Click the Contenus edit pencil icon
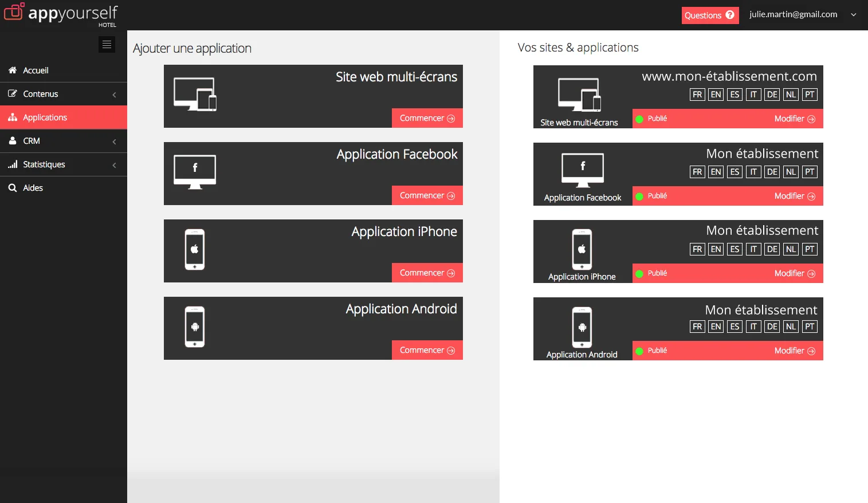 click(13, 93)
